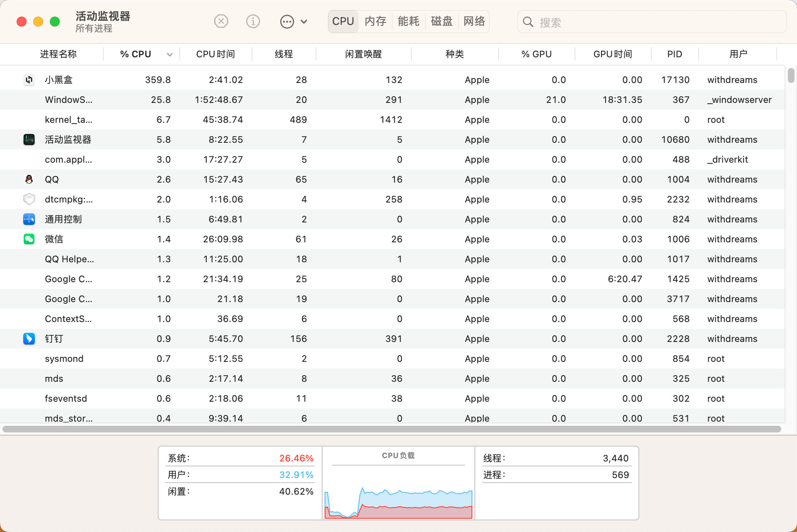The height and width of the screenshot is (532, 797).
Task: Click the 小黑盒 app icon
Action: [x=29, y=80]
